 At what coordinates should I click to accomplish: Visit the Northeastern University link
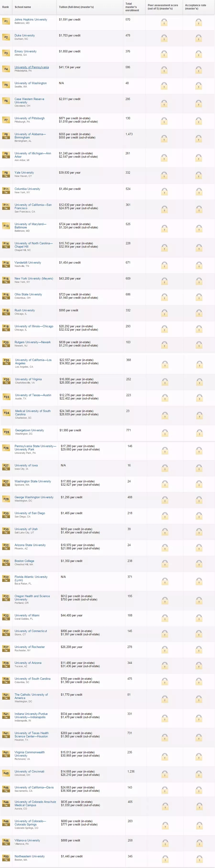(29, 856)
